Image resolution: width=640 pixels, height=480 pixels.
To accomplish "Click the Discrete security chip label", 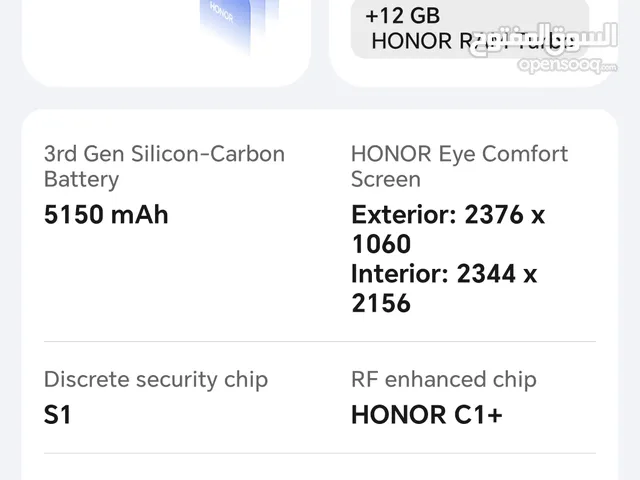I will 156,380.
